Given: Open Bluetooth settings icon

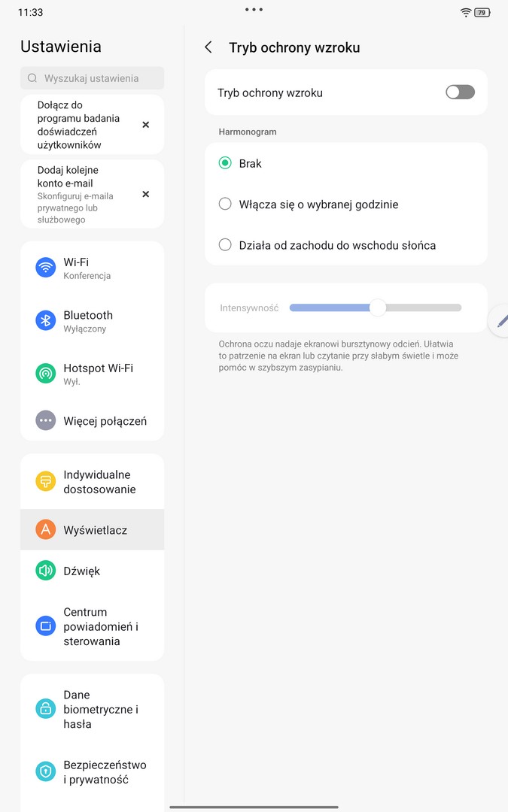Looking at the screenshot, I should 46,320.
